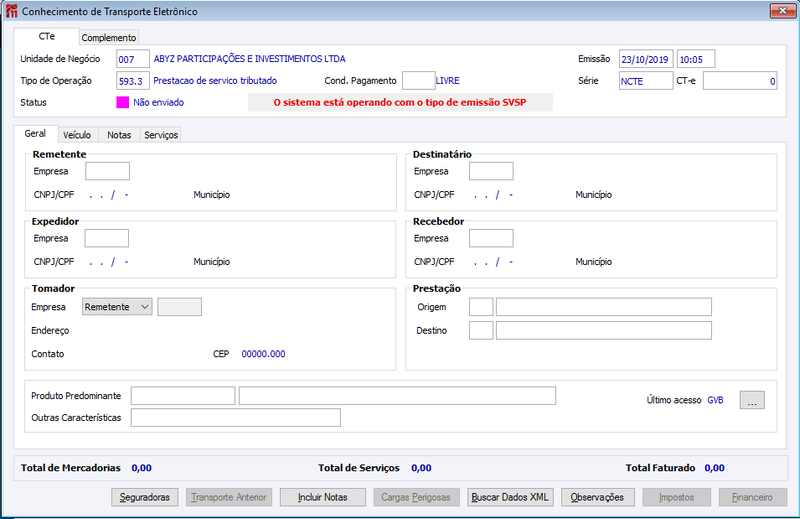800x519 pixels.
Task: Open the Tomador Empresa dropdown showing Remetente
Action: (117, 307)
